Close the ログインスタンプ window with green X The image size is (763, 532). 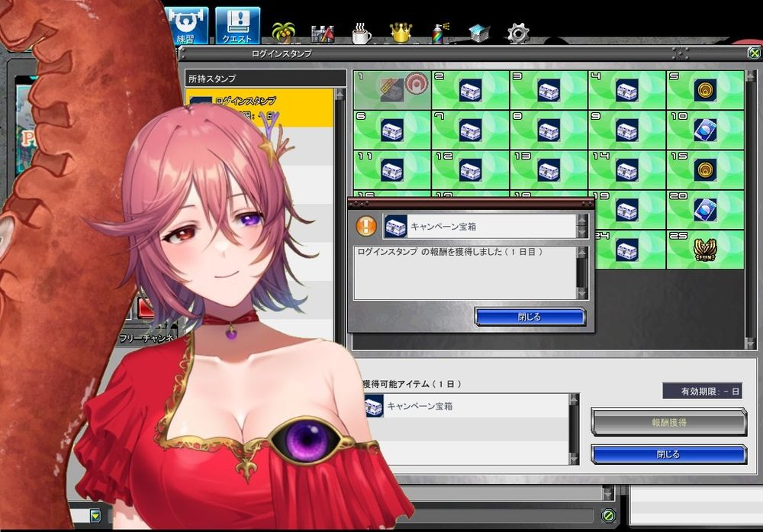point(755,53)
